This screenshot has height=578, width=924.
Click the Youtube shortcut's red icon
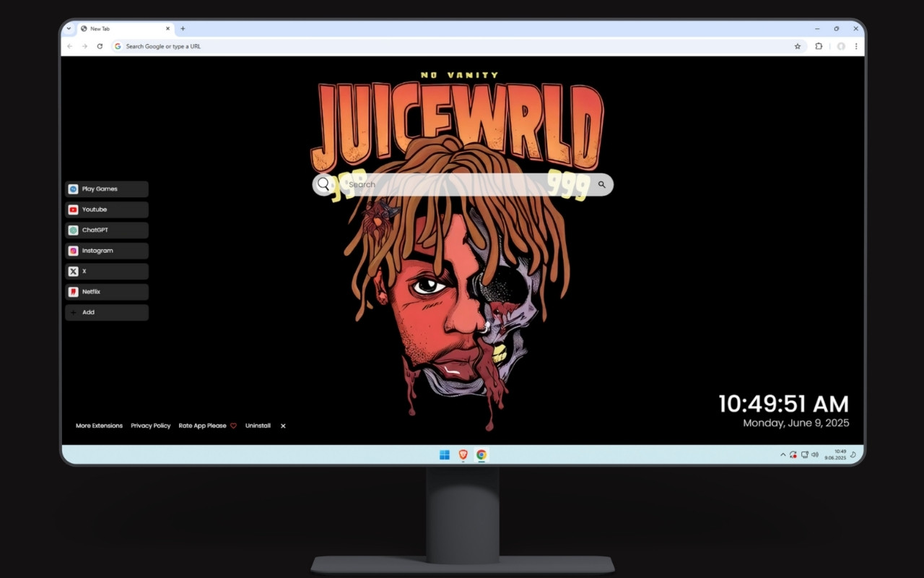coord(73,210)
